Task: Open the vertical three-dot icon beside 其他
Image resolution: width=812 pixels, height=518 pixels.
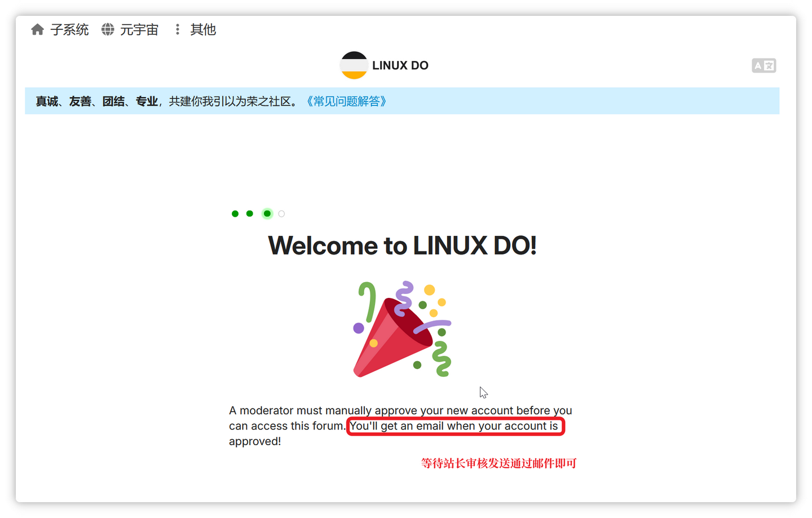Action: pyautogui.click(x=178, y=29)
